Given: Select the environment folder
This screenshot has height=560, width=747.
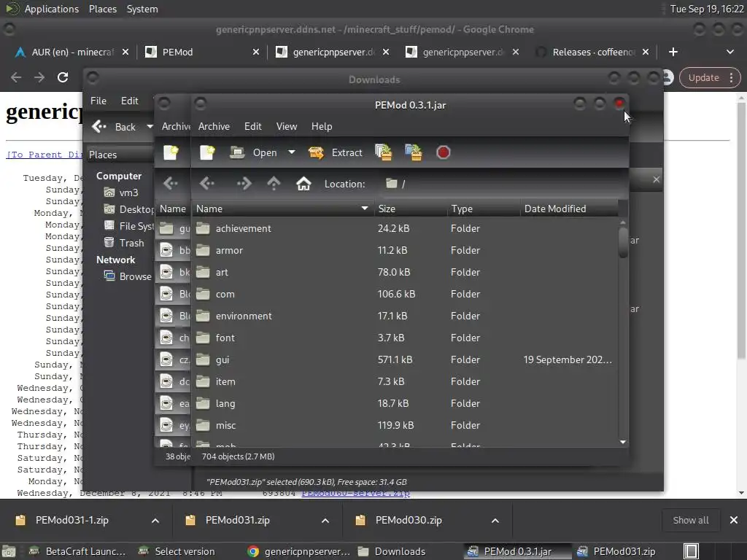Looking at the screenshot, I should point(405,316).
